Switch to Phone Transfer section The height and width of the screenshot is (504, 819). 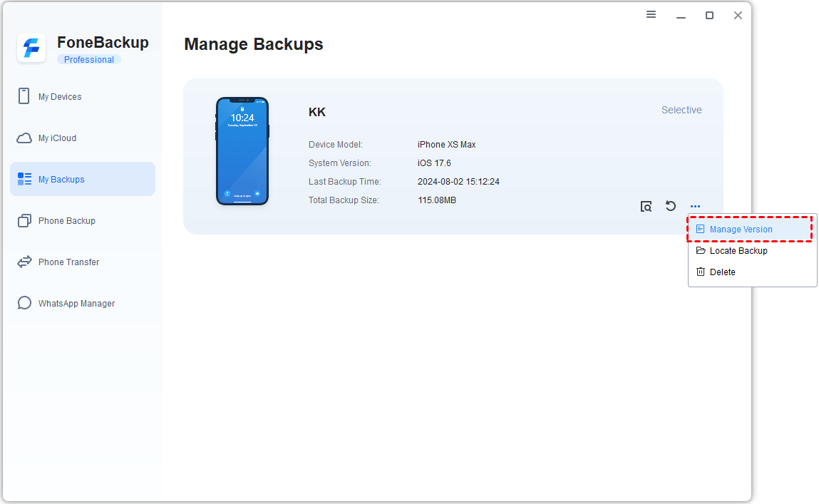[x=68, y=262]
